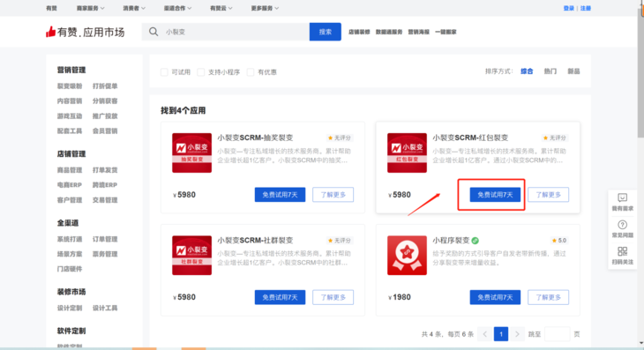Screen dimensions: 644x350
Task: Go to next page arrow
Action: [517, 334]
